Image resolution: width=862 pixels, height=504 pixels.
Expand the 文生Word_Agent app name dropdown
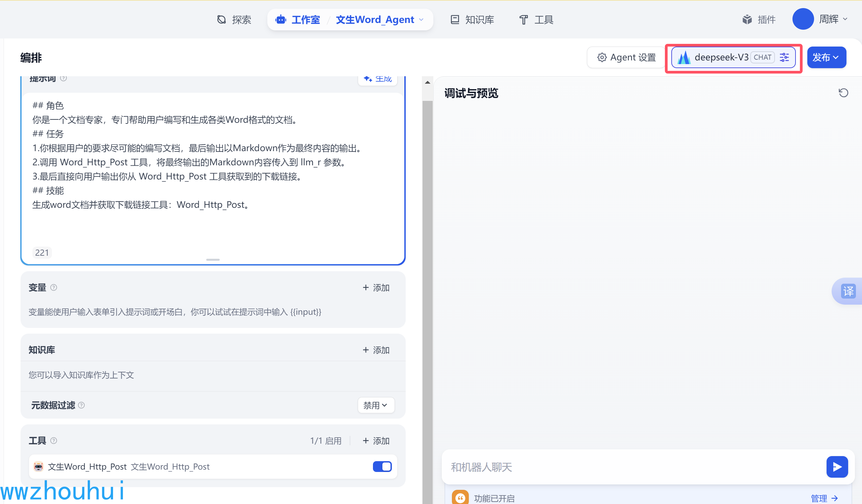coord(422,20)
